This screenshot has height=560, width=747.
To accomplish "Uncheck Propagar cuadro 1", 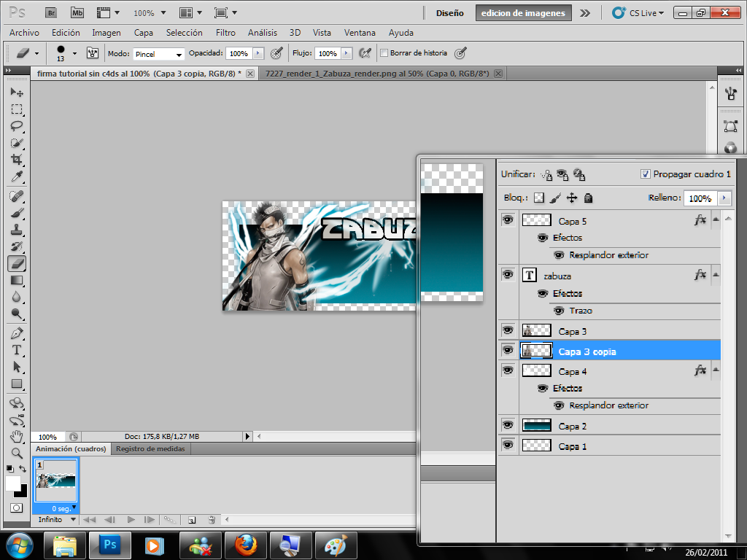I will pos(645,174).
